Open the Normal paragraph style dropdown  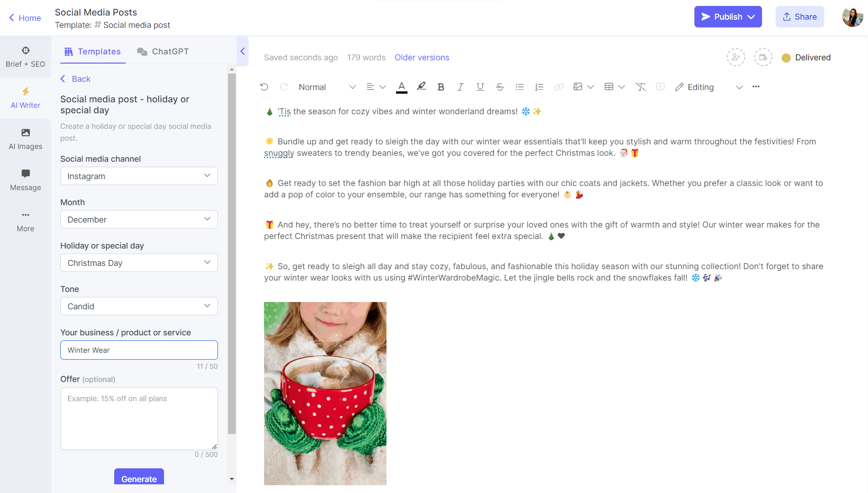click(x=327, y=87)
